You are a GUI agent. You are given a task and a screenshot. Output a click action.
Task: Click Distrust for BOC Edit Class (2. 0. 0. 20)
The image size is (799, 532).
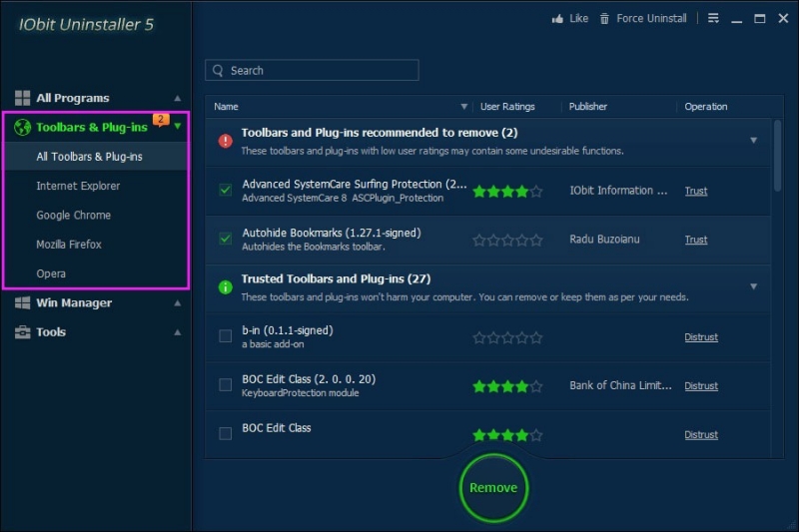701,386
